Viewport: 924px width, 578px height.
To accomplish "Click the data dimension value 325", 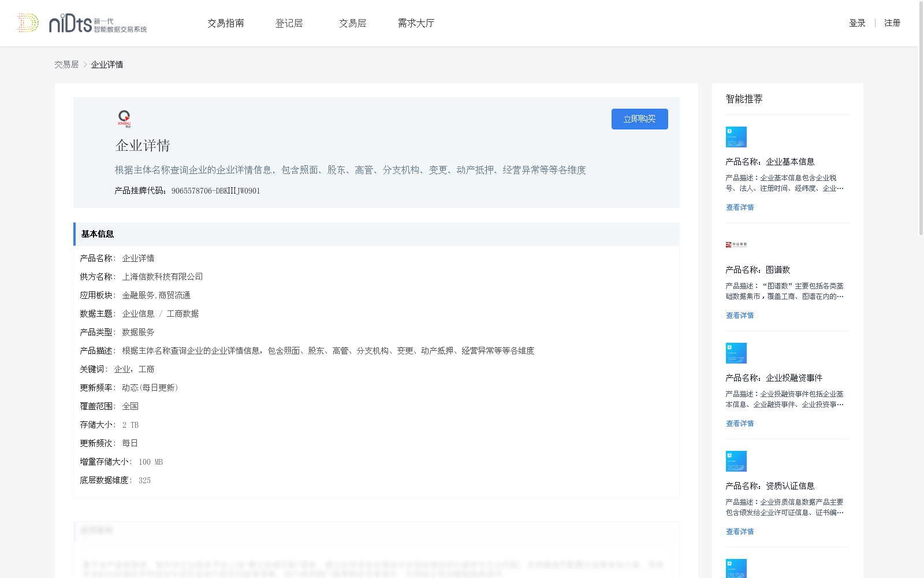I will (x=144, y=480).
